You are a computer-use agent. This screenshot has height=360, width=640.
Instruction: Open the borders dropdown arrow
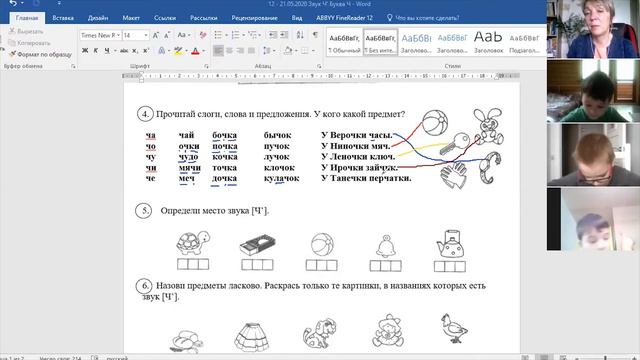(x=313, y=51)
